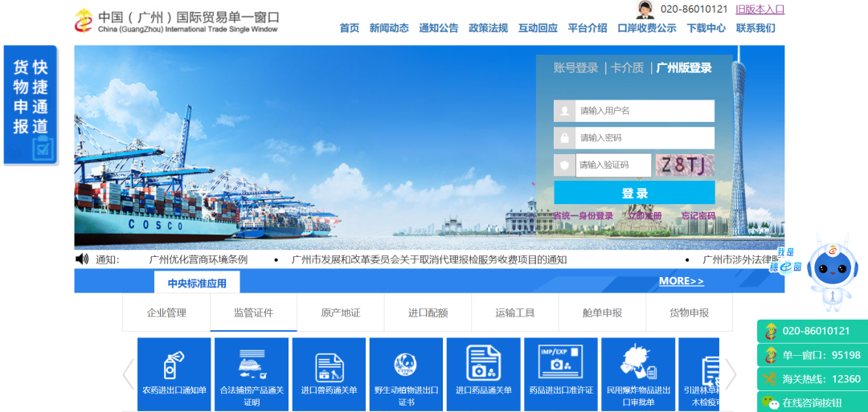Open notice 广州优化营商环境条例
The image size is (868, 412).
pos(199,259)
